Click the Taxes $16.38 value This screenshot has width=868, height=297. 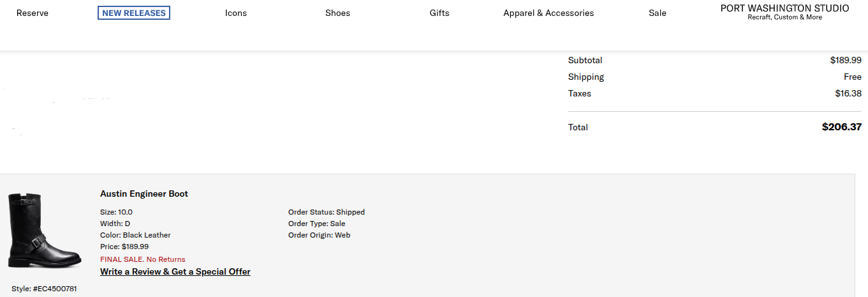click(x=848, y=93)
